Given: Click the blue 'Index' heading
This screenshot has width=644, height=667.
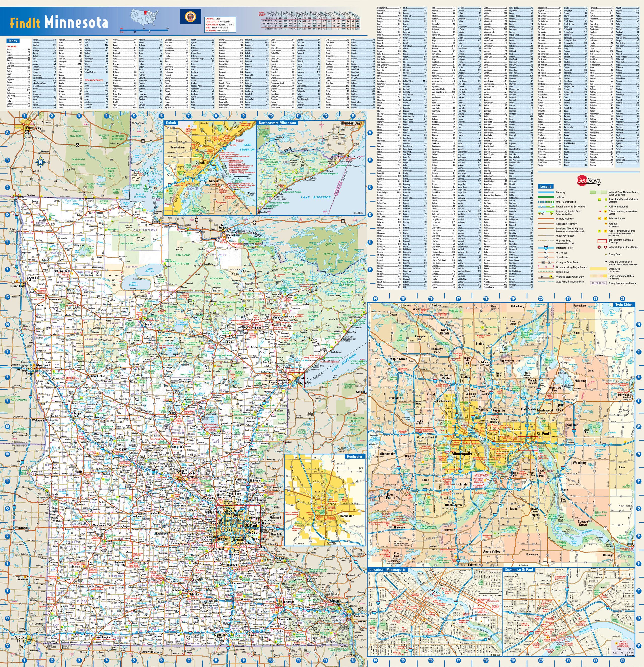Looking at the screenshot, I should tap(13, 41).
